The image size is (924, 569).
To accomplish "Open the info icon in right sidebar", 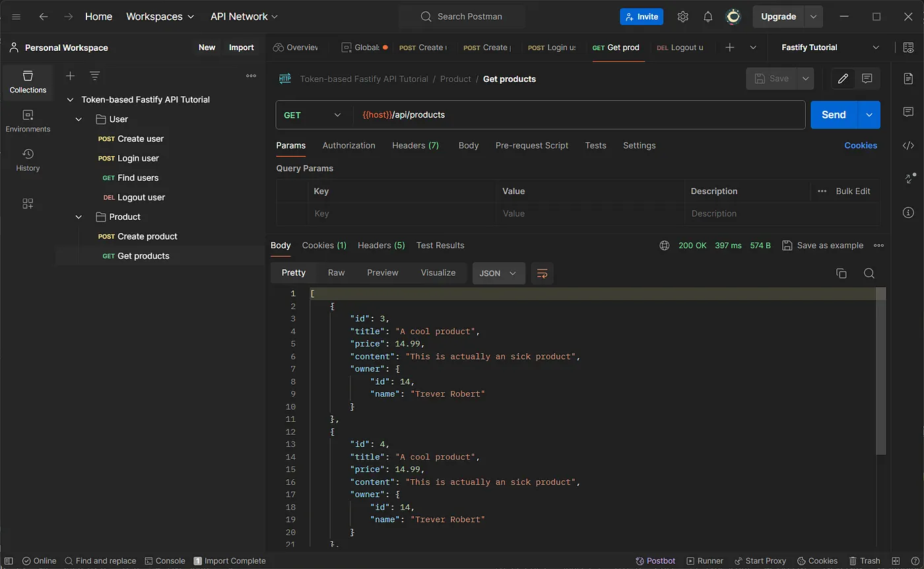I will [x=908, y=213].
